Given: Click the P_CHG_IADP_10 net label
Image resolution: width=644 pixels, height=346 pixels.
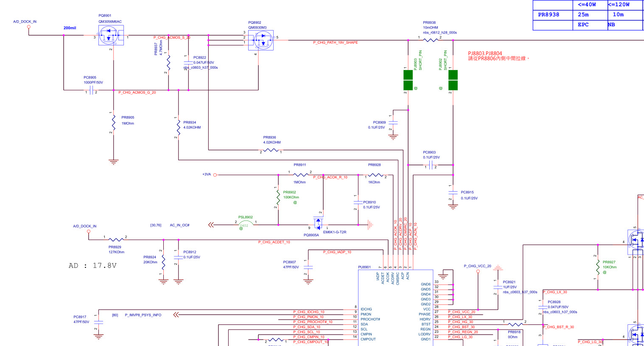Looking at the screenshot, I should [x=337, y=252].
